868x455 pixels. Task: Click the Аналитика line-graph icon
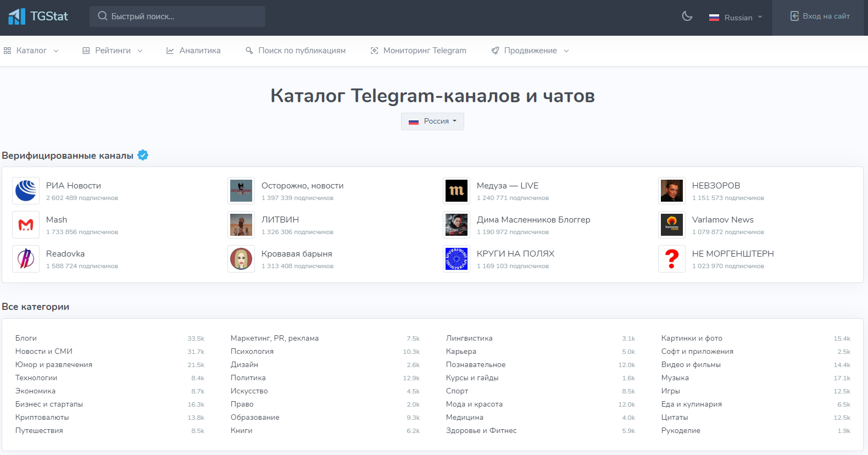[x=170, y=51]
